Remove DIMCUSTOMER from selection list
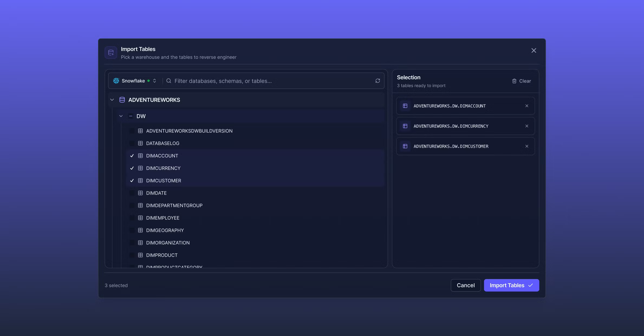The image size is (644, 336). 527,146
